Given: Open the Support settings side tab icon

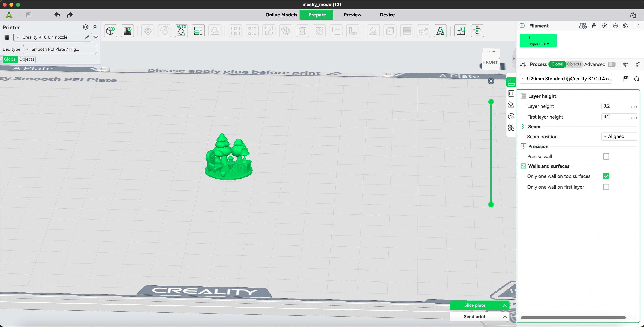Looking at the screenshot, I should pos(511,105).
